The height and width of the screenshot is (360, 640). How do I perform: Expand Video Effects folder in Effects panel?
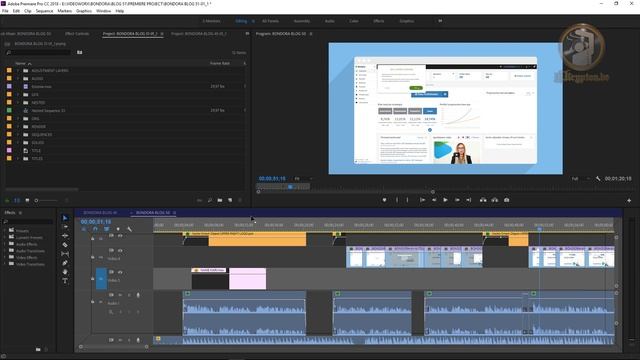(5, 258)
